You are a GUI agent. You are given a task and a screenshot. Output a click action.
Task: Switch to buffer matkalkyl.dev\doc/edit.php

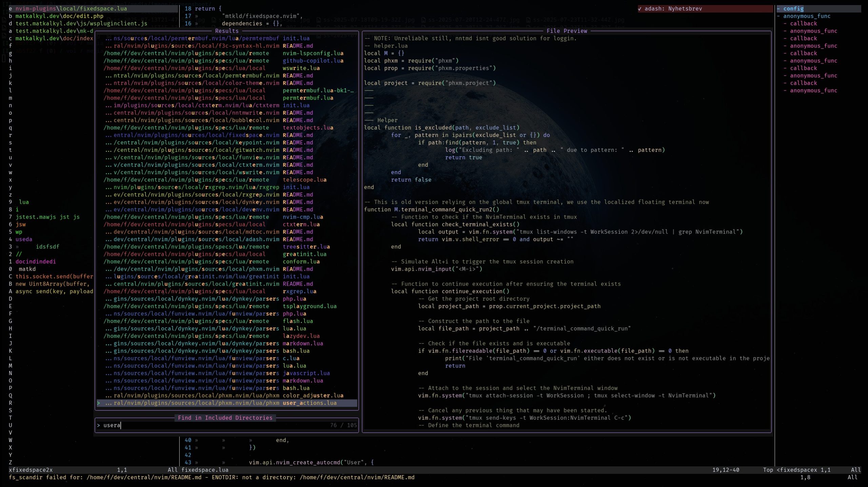tap(59, 16)
